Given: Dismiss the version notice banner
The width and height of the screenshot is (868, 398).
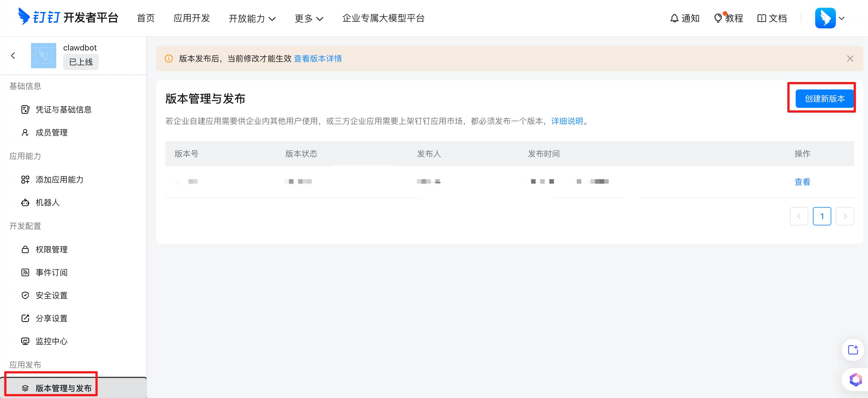Looking at the screenshot, I should (850, 58).
